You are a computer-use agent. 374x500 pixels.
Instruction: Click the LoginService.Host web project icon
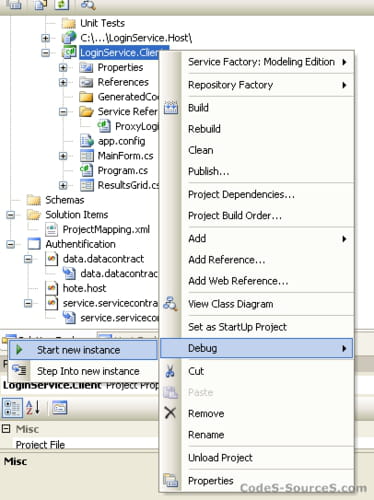[69, 38]
